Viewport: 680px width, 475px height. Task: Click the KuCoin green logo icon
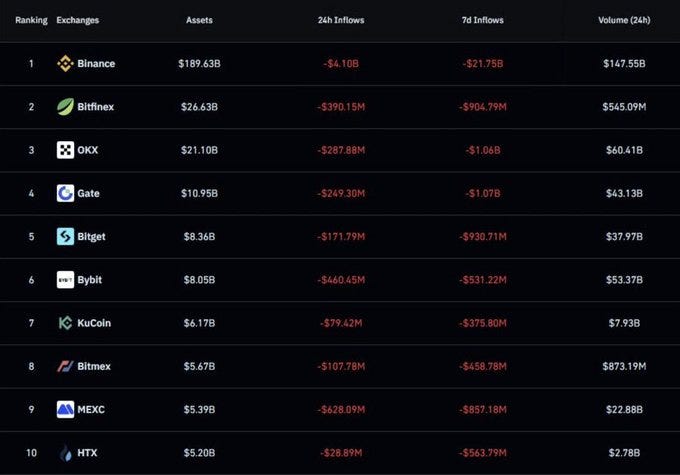pos(65,323)
